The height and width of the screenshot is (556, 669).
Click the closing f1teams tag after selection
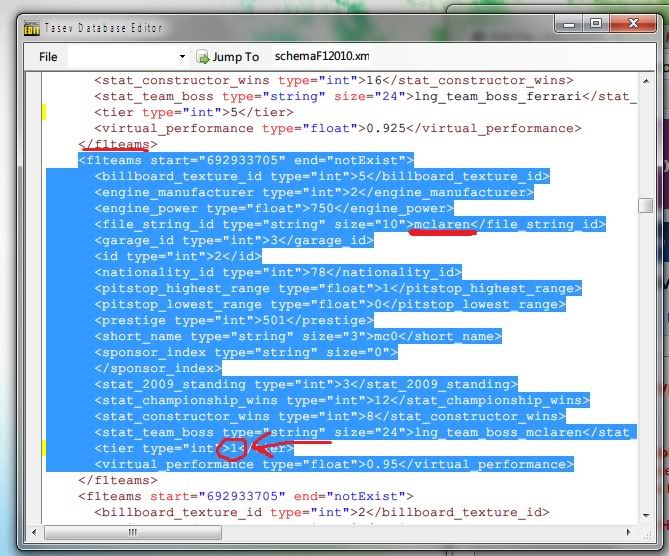tap(118, 480)
